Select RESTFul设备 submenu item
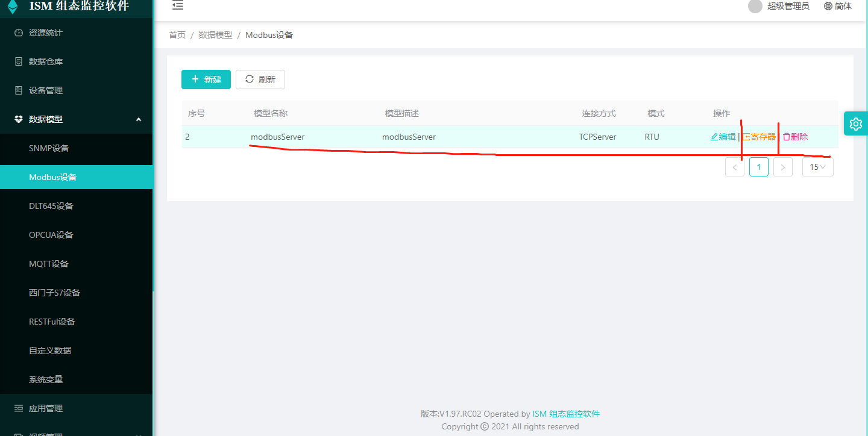 click(x=76, y=322)
